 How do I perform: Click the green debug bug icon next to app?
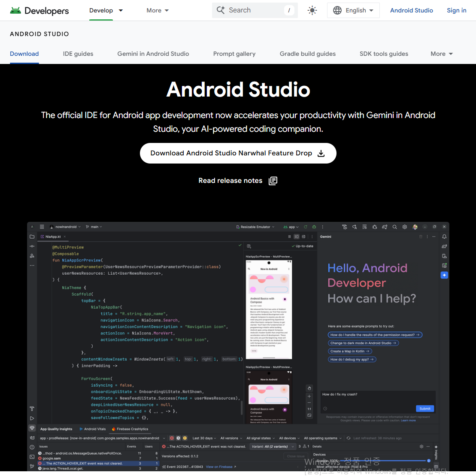[x=314, y=227]
